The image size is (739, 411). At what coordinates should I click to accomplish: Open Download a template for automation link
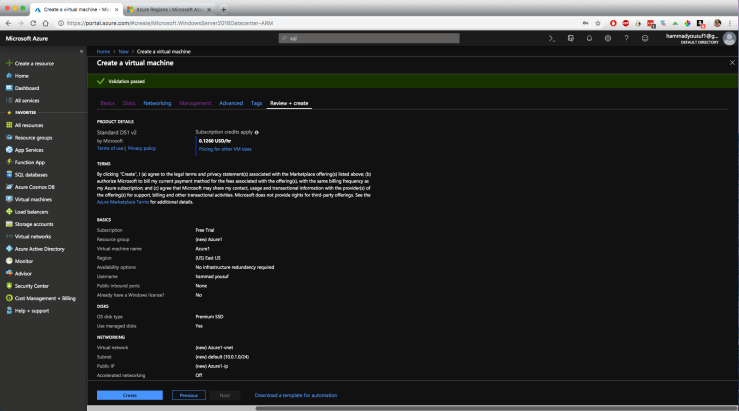coord(295,395)
